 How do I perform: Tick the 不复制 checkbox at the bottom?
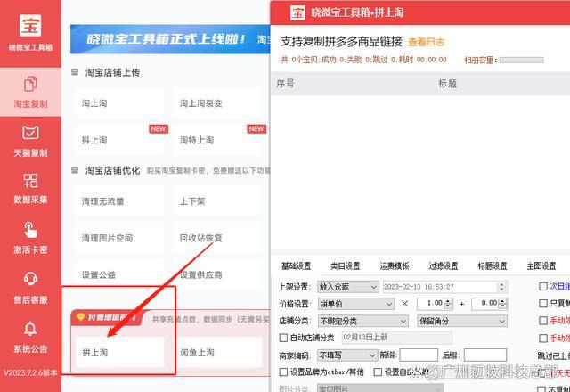pyautogui.click(x=542, y=389)
